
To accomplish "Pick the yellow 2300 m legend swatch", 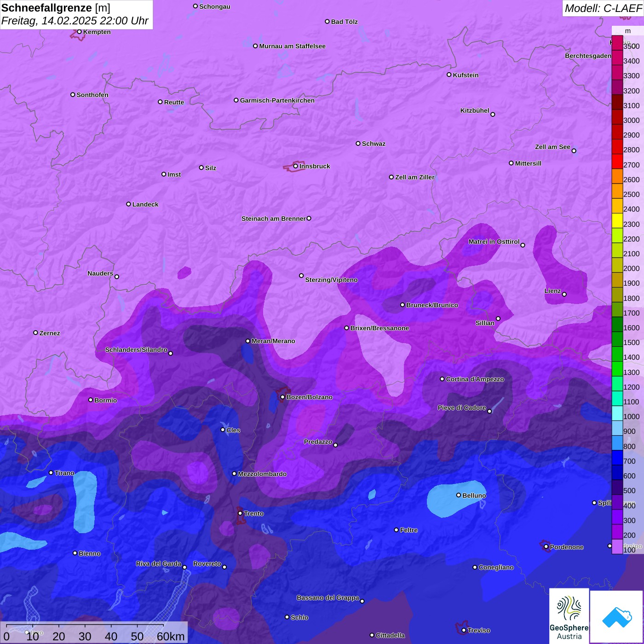I will 617,220.
